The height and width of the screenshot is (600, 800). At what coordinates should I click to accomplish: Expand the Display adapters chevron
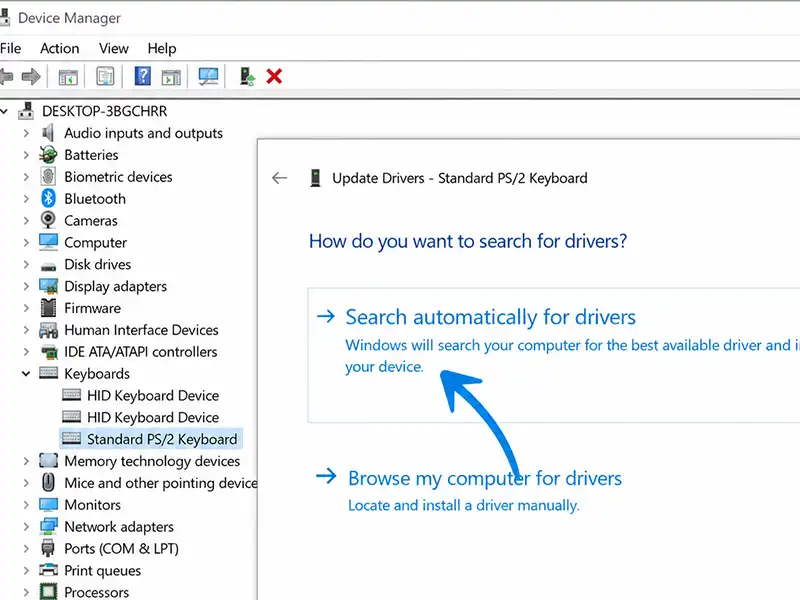26,286
